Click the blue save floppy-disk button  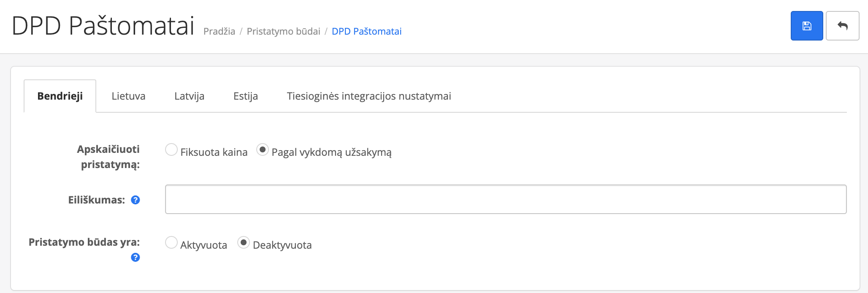click(806, 26)
